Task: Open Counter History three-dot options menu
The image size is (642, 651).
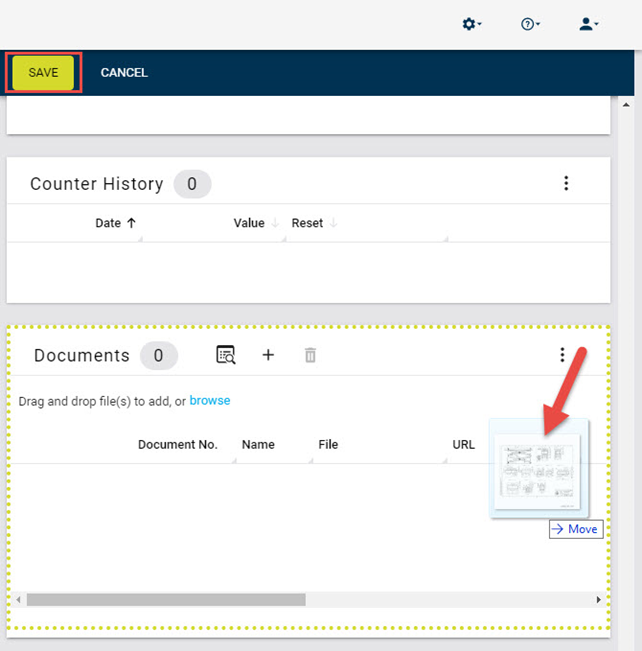Action: click(566, 183)
